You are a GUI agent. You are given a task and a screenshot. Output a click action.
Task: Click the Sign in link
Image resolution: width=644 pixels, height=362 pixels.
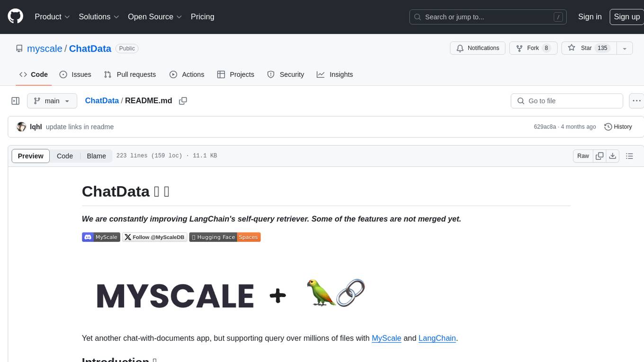coord(590,17)
